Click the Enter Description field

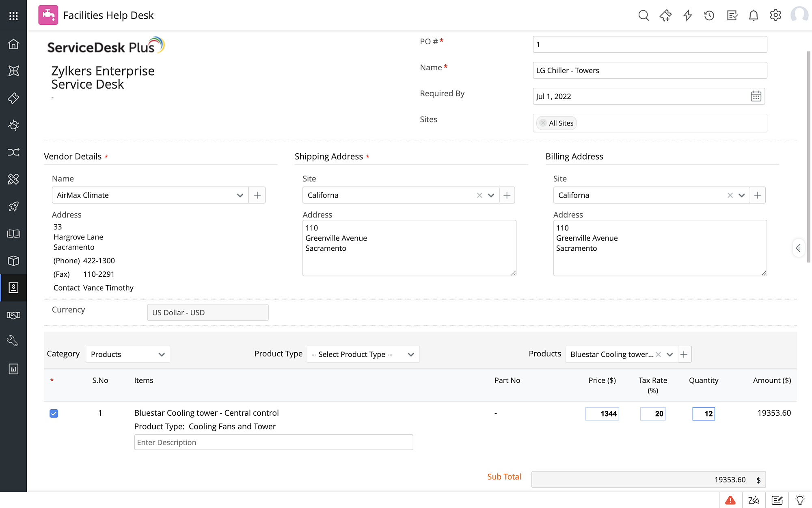coord(273,442)
